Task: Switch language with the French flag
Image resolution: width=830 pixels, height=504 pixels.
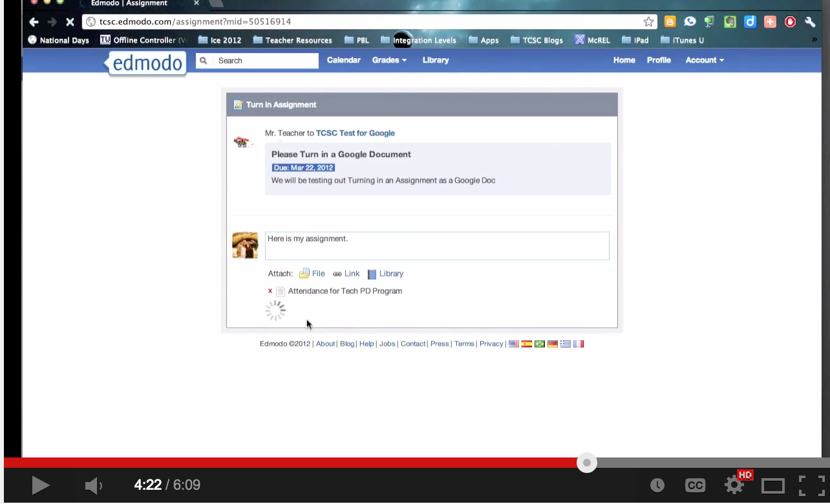Action: pos(579,344)
